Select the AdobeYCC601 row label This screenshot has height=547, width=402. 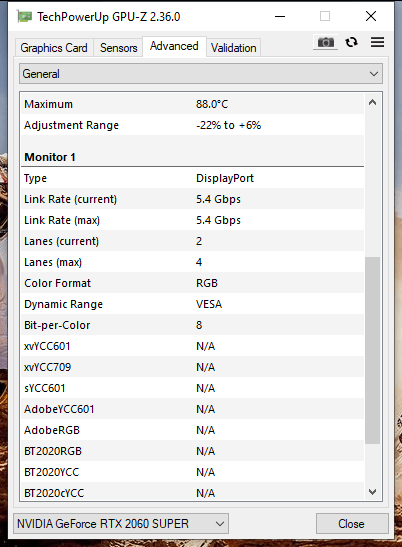click(x=59, y=409)
